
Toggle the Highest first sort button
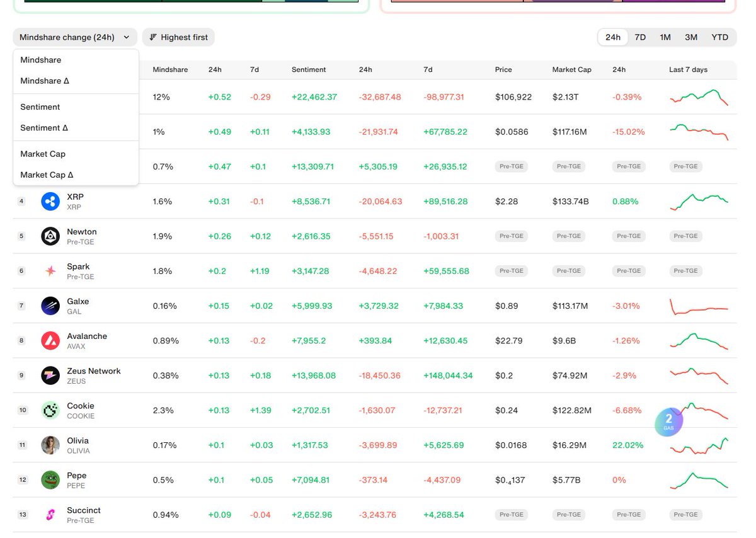tap(178, 37)
